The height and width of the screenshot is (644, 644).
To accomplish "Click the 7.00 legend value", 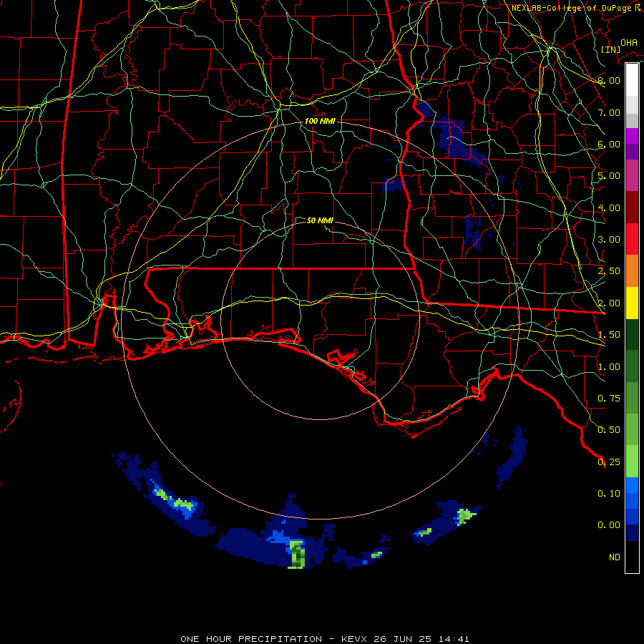I will (x=609, y=112).
